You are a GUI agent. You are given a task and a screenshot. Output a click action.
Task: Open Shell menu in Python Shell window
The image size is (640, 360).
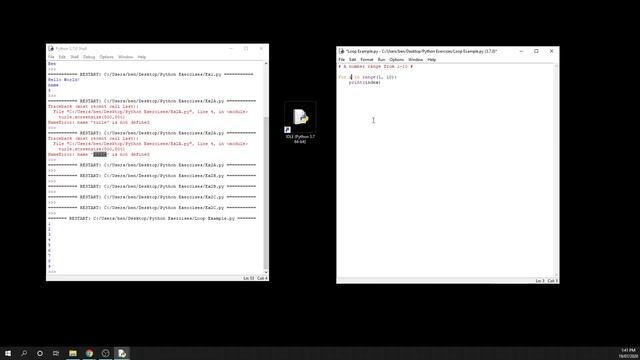(74, 57)
